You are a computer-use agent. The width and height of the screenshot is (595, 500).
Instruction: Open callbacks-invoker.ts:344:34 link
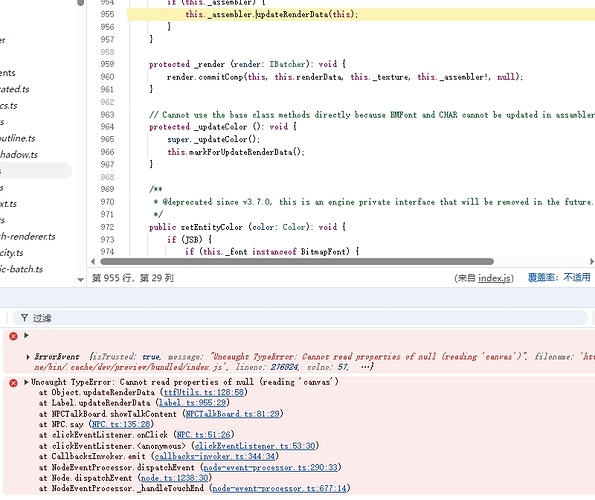coord(215,456)
